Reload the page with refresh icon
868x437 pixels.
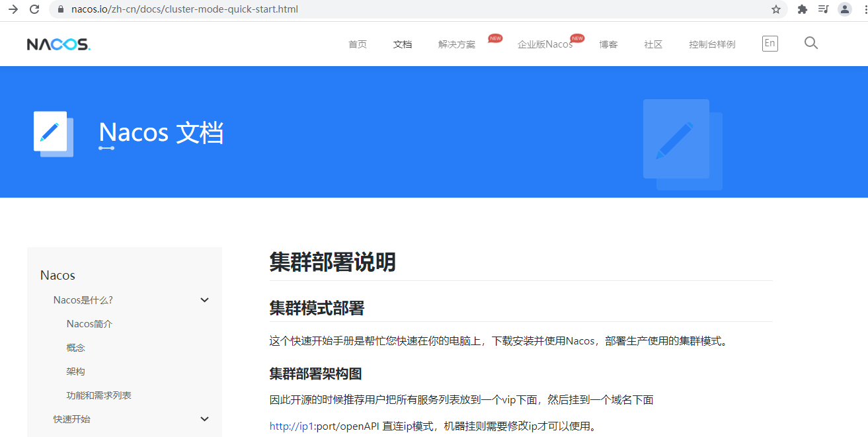[35, 9]
